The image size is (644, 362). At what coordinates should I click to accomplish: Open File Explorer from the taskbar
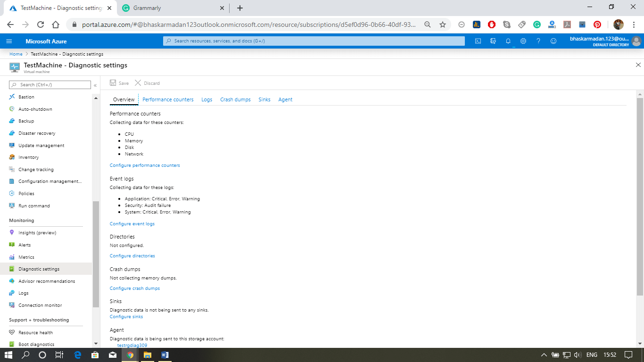tap(147, 355)
